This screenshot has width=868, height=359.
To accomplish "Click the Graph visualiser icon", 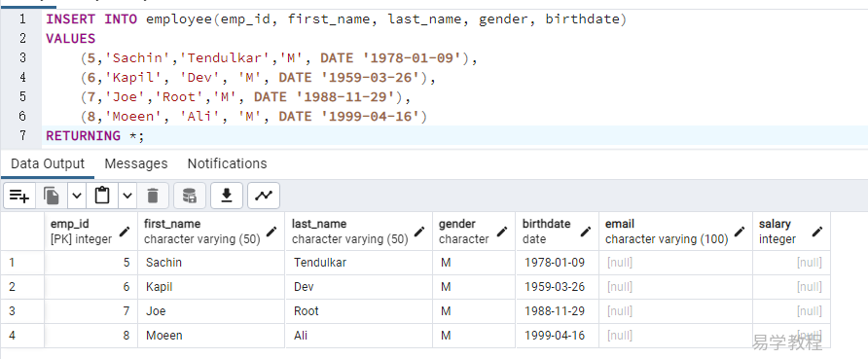I will 264,196.
